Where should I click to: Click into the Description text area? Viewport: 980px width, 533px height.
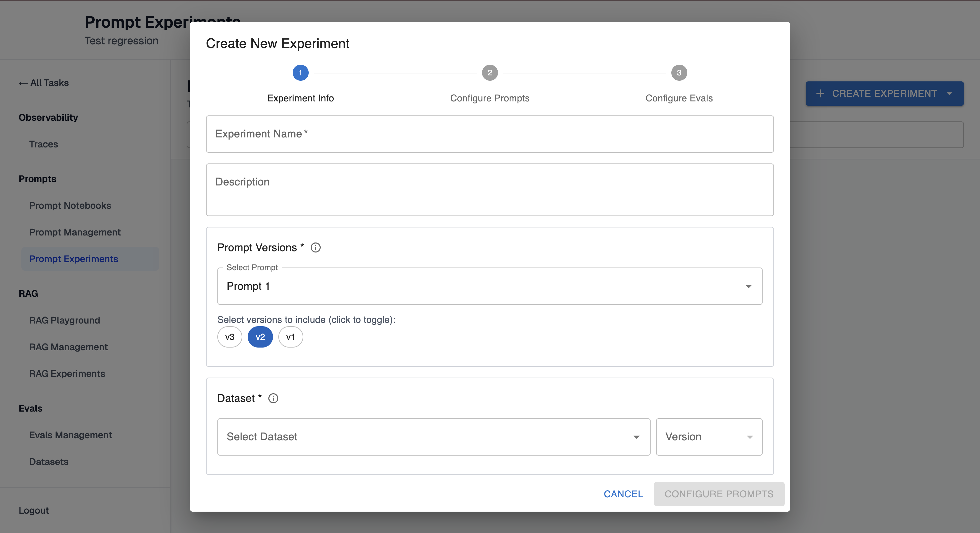click(489, 189)
